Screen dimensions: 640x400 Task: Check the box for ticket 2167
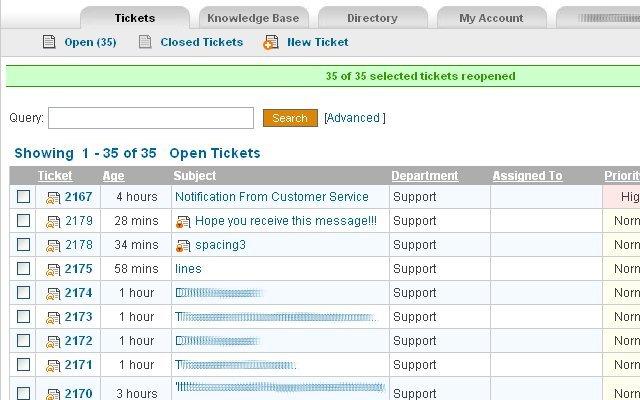(23, 197)
